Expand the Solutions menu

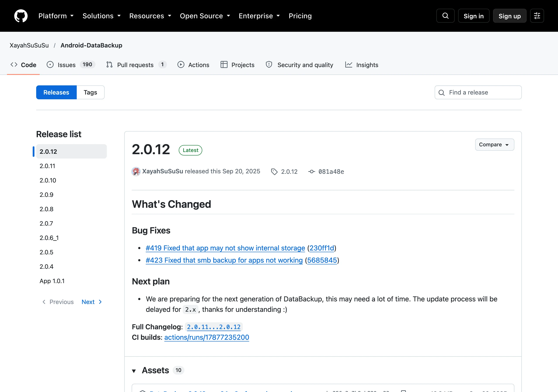point(102,16)
